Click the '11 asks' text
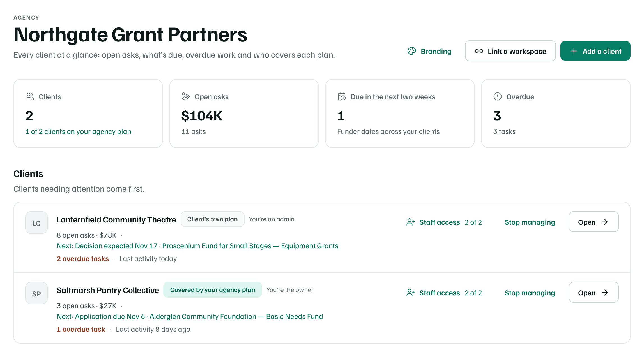This screenshot has height=357, width=644. (x=194, y=131)
